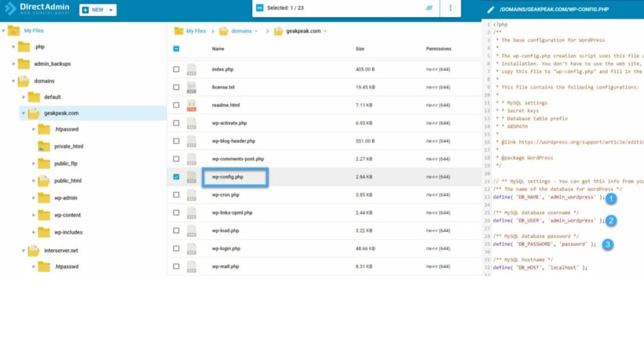Check the license.txt checkbox
The height and width of the screenshot is (338, 644).
(176, 87)
